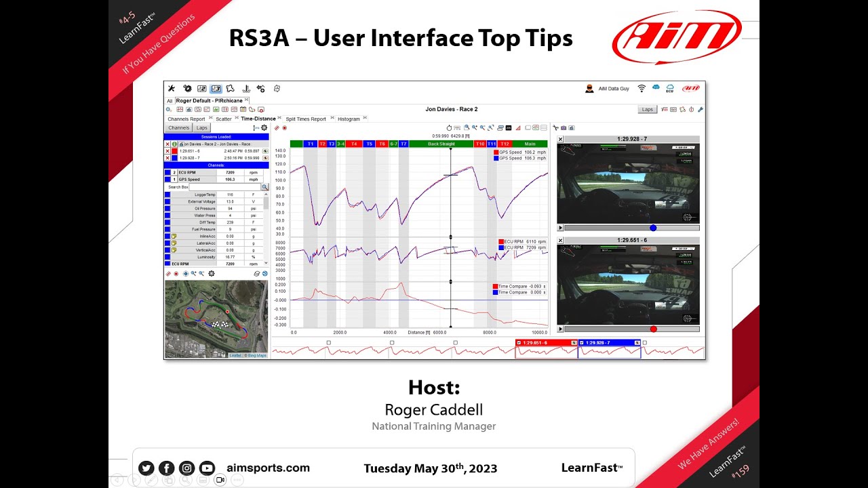Open the ECU cloud icon
The height and width of the screenshot is (488, 868).
coord(669,89)
